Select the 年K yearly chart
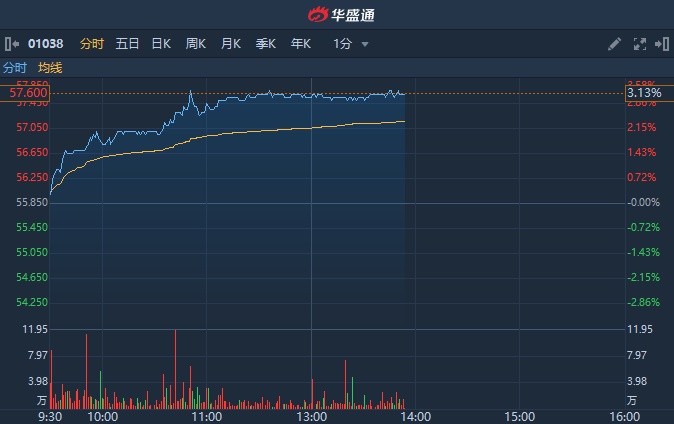This screenshot has height=424, width=674. [301, 44]
